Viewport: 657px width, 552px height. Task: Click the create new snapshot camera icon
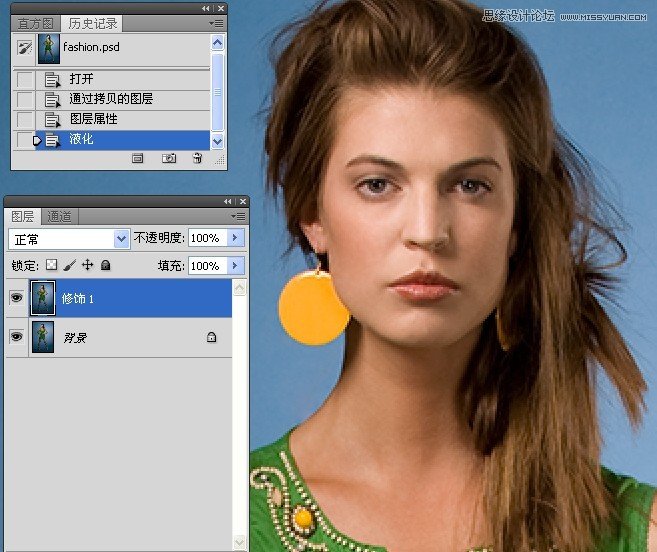[x=170, y=158]
